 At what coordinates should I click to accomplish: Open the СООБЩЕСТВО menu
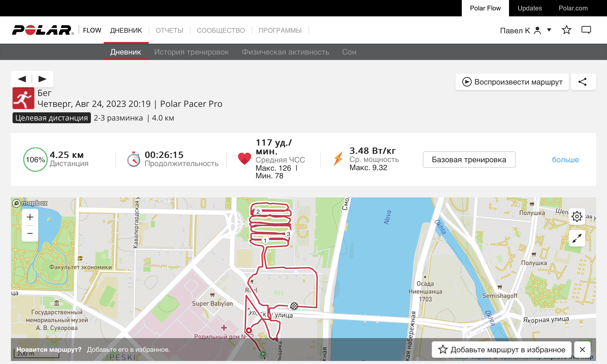point(221,30)
